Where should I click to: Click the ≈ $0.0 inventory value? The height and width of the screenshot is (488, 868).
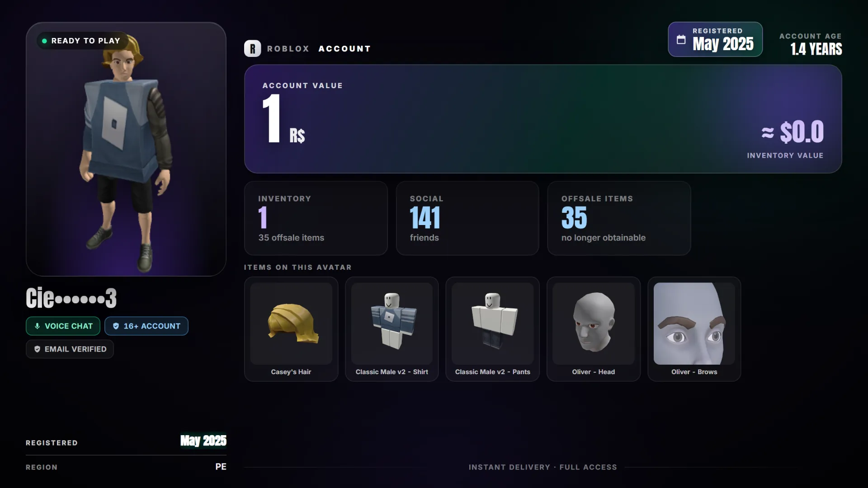point(792,132)
